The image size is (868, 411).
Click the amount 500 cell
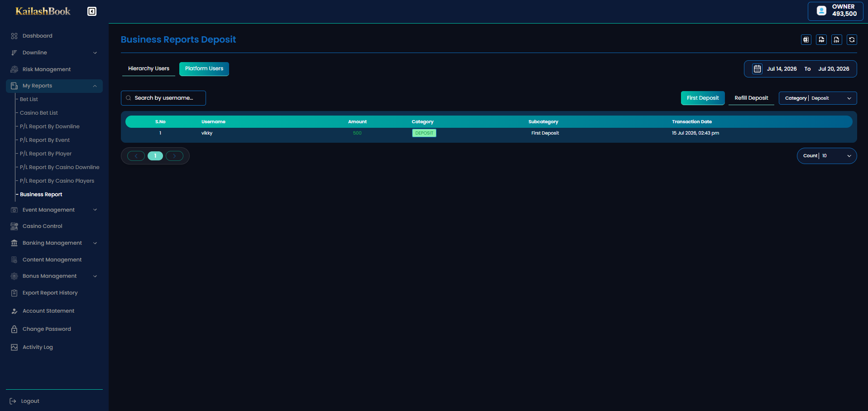pos(357,133)
